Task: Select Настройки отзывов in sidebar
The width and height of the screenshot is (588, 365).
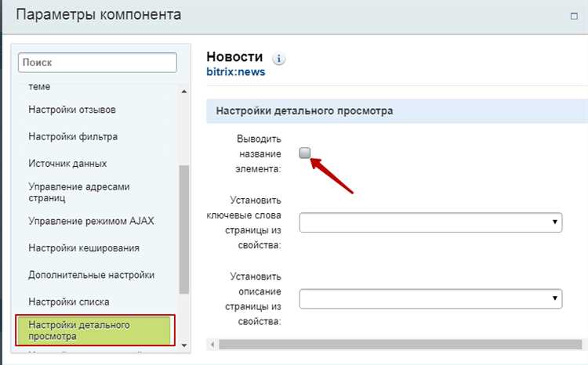Action: [x=72, y=110]
